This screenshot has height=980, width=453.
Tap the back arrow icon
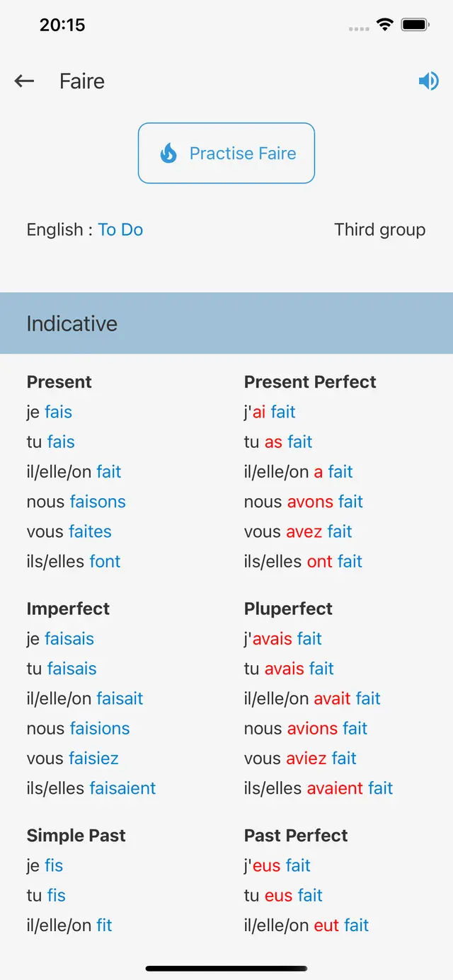pyautogui.click(x=25, y=81)
